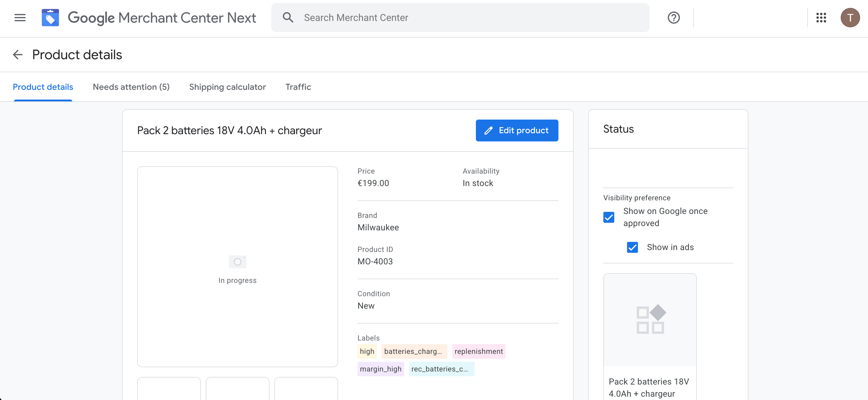The height and width of the screenshot is (400, 868).
Task: Click the Edit product button
Action: (x=517, y=131)
